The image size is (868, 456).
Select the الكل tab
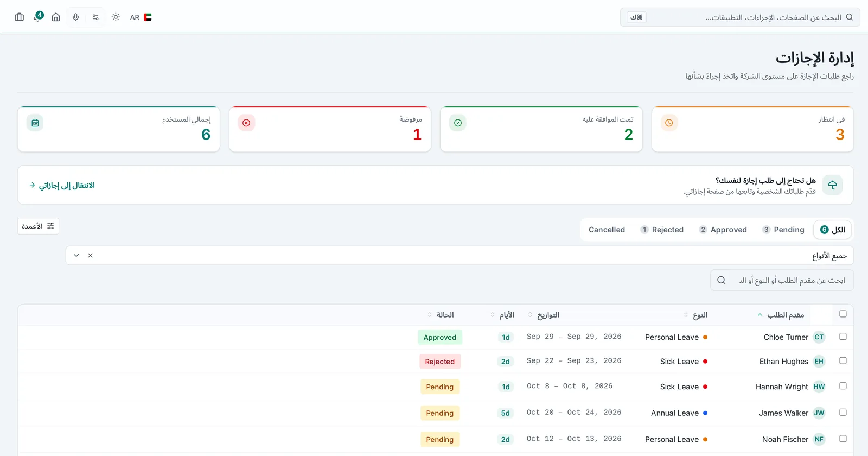click(x=833, y=230)
